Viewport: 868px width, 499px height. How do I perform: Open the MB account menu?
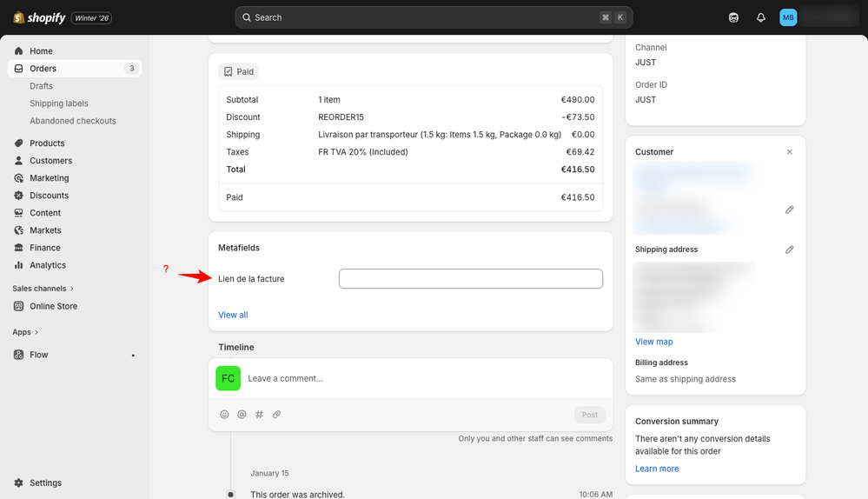[788, 17]
